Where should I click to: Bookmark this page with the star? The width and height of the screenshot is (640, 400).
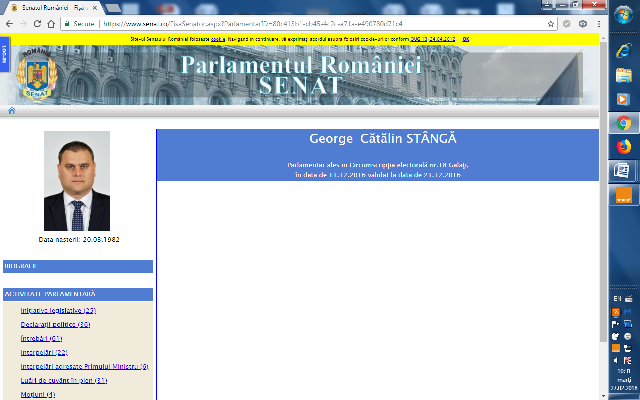coord(551,24)
